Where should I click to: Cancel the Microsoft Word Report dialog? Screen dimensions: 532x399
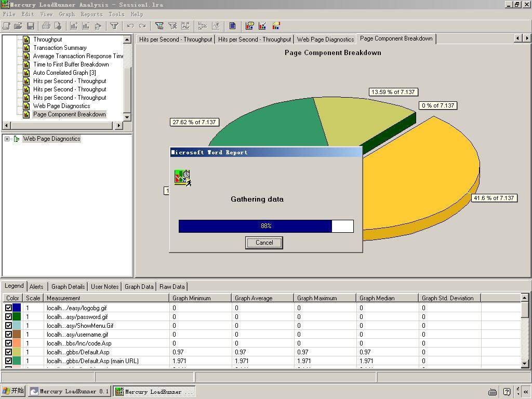(264, 243)
